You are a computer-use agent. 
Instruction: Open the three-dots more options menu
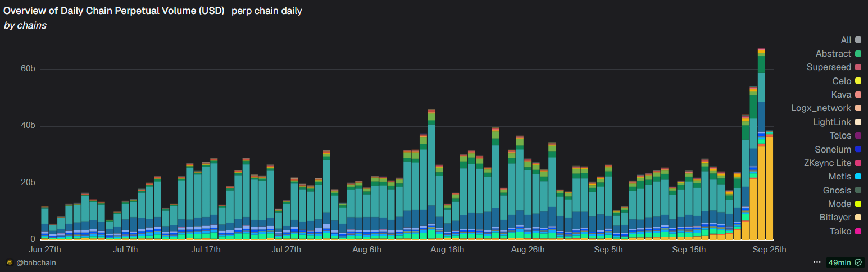816,262
